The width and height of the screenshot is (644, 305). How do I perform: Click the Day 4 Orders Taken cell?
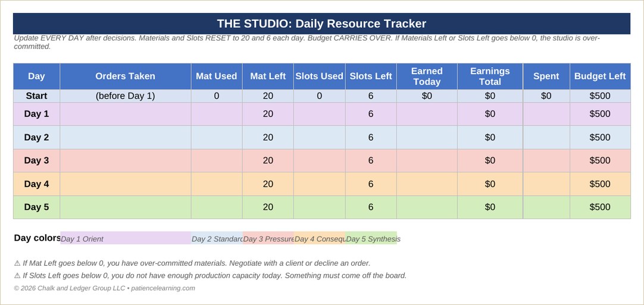[125, 184]
